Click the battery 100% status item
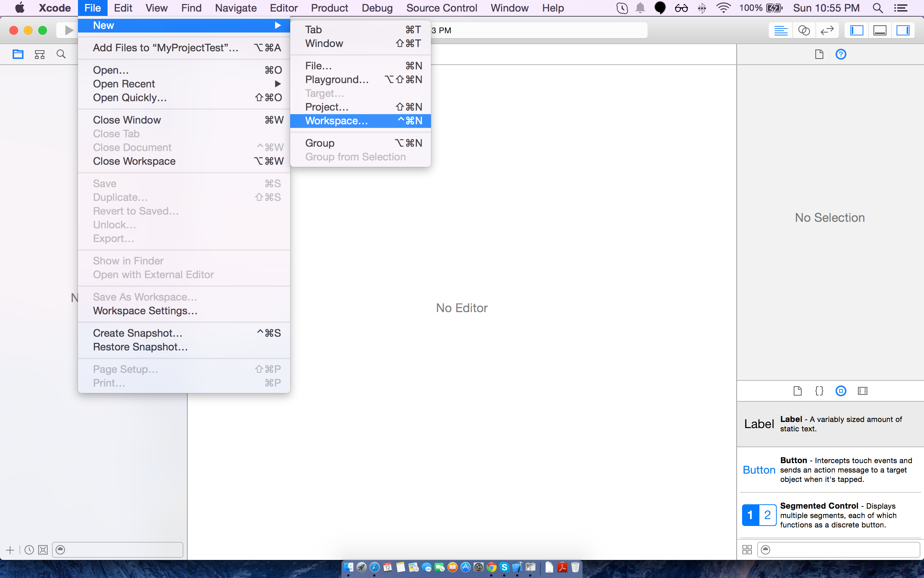Viewport: 924px width, 578px height. pyautogui.click(x=760, y=8)
